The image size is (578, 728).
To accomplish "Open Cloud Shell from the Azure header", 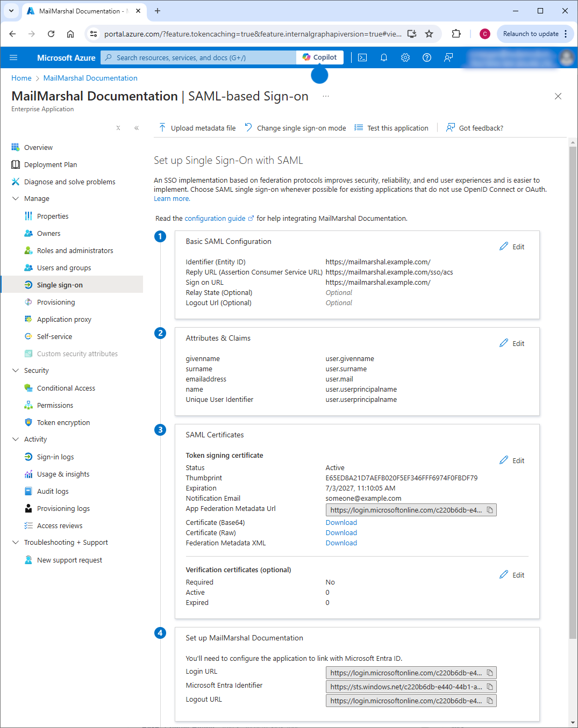I will click(x=362, y=57).
